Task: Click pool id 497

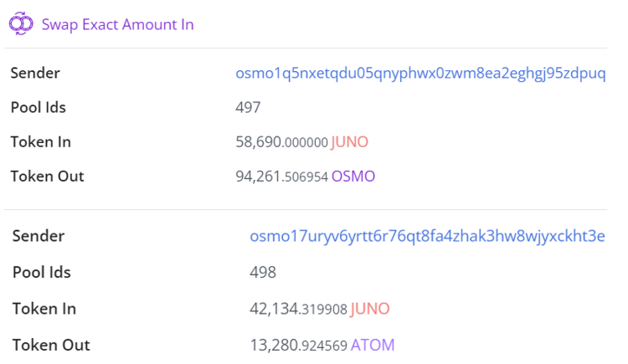Action: 248,107
